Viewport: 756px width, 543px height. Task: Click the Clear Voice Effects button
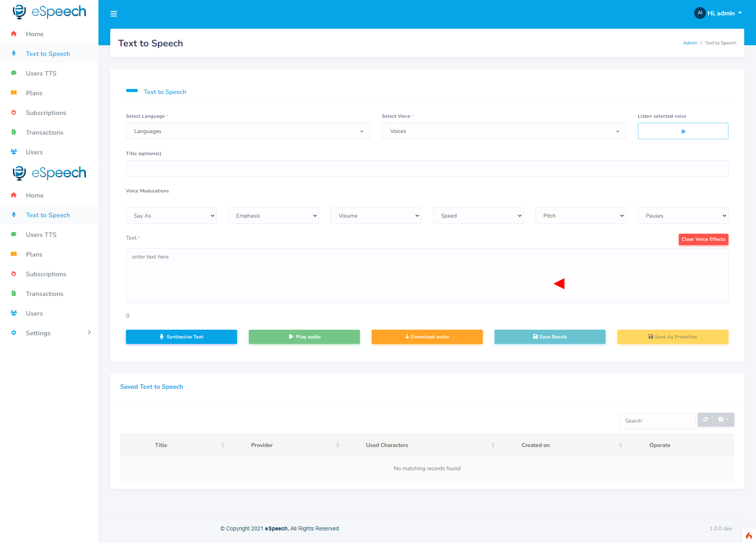703,239
